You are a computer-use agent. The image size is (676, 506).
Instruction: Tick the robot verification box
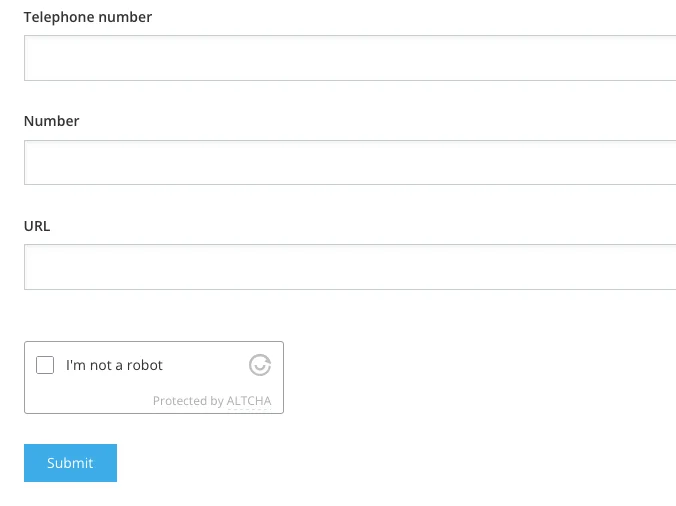click(x=45, y=365)
